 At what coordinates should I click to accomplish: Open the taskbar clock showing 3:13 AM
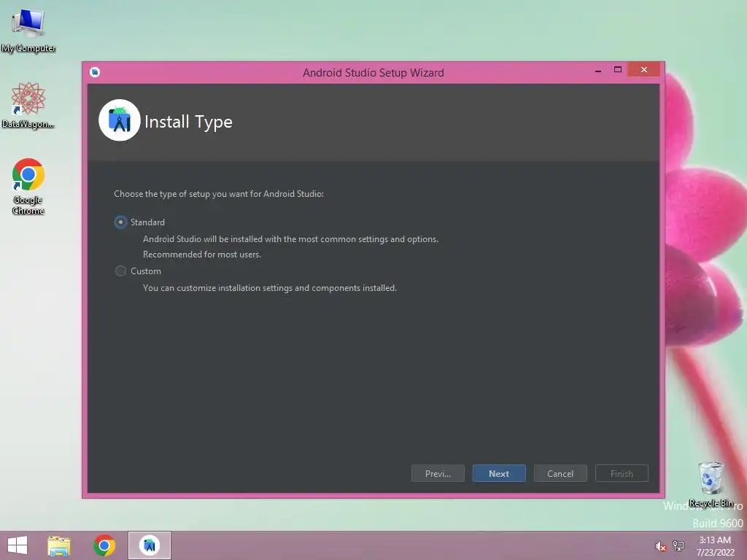click(x=715, y=546)
